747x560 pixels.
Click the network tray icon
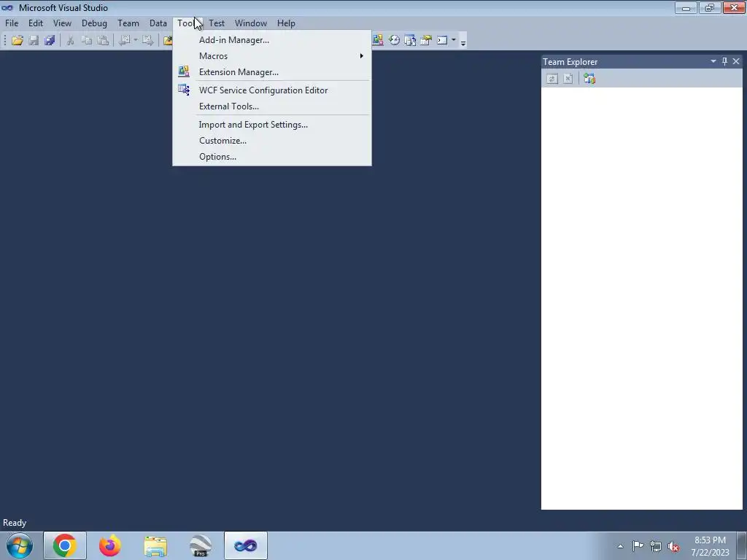click(x=656, y=546)
